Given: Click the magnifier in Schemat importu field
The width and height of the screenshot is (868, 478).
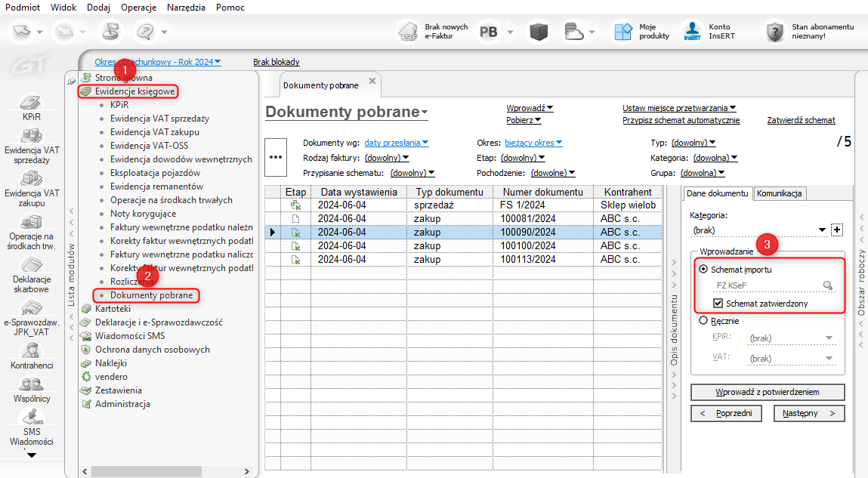Looking at the screenshot, I should click(827, 285).
